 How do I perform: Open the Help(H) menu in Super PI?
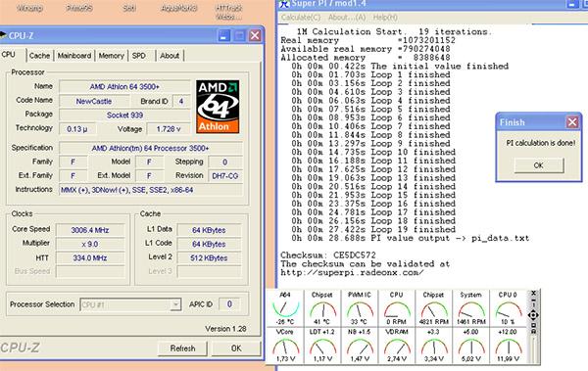385,18
